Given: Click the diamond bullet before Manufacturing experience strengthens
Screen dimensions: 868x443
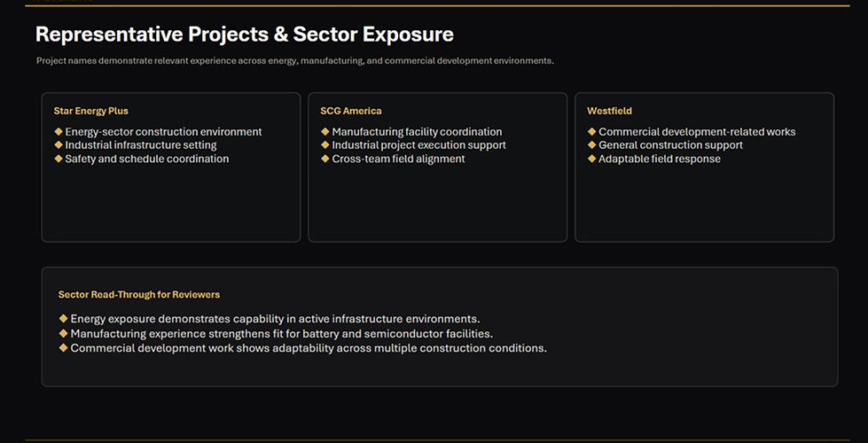Looking at the screenshot, I should point(63,333).
